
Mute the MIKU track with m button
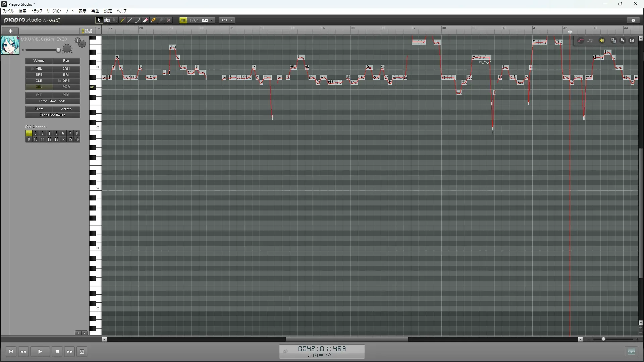(x=82, y=44)
